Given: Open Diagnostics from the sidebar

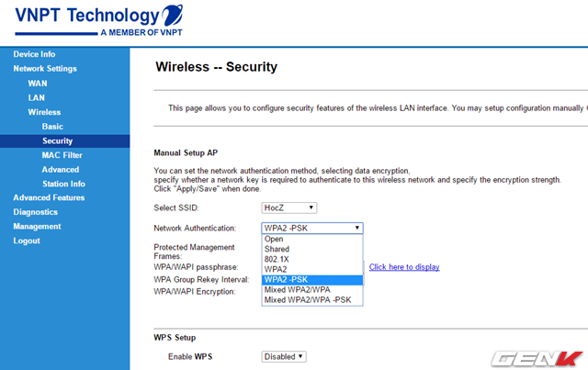Looking at the screenshot, I should coord(36,212).
